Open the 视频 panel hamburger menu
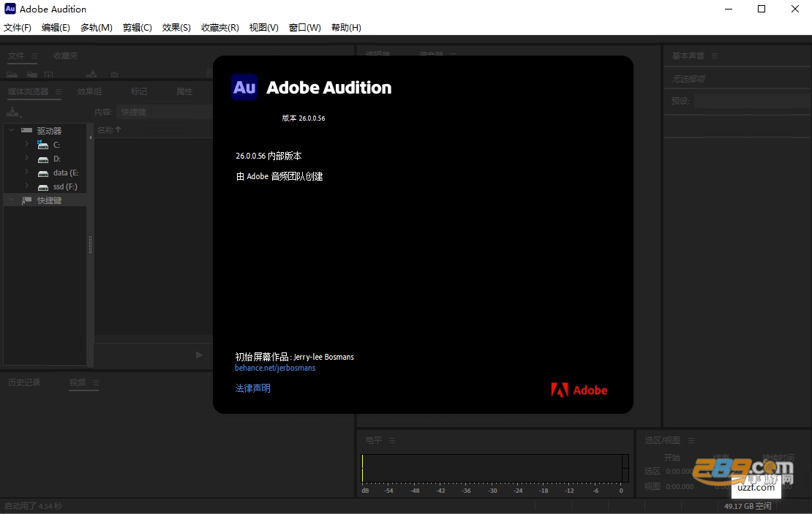 point(96,382)
